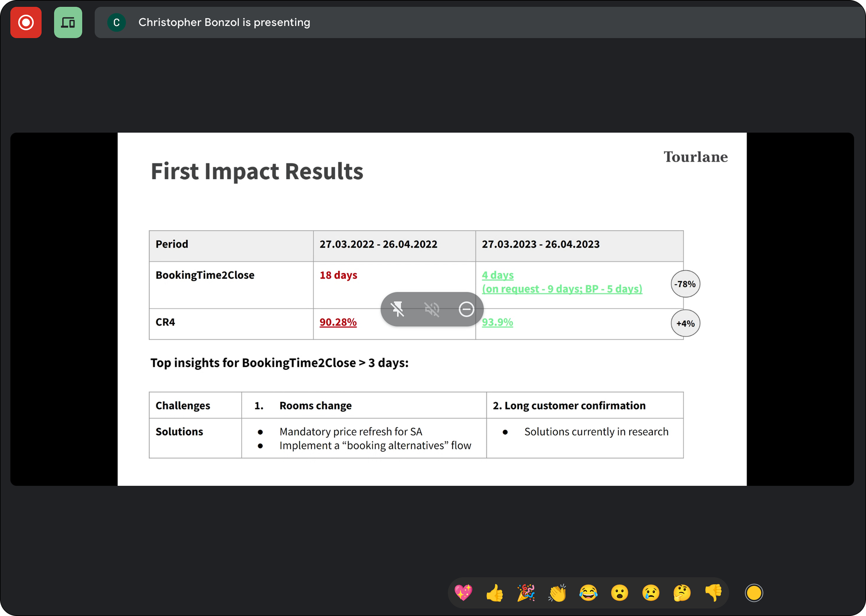Send the thinking face reaction
This screenshot has width=866, height=616.
coord(682,593)
